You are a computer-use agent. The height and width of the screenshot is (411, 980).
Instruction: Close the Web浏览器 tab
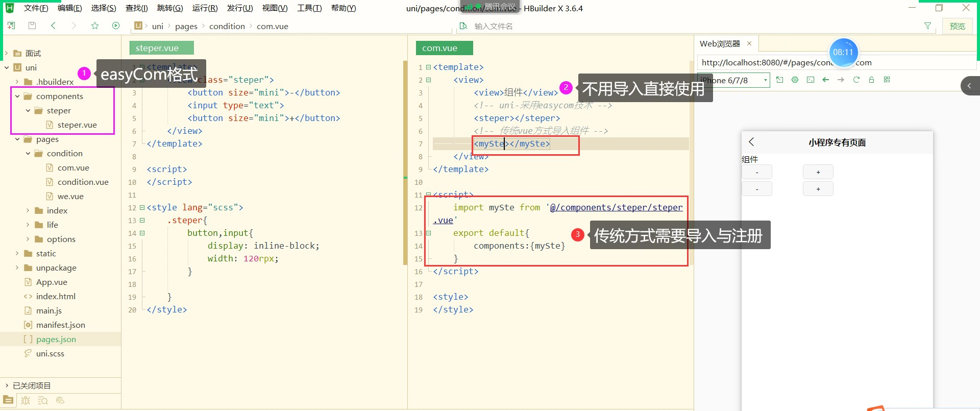point(749,43)
